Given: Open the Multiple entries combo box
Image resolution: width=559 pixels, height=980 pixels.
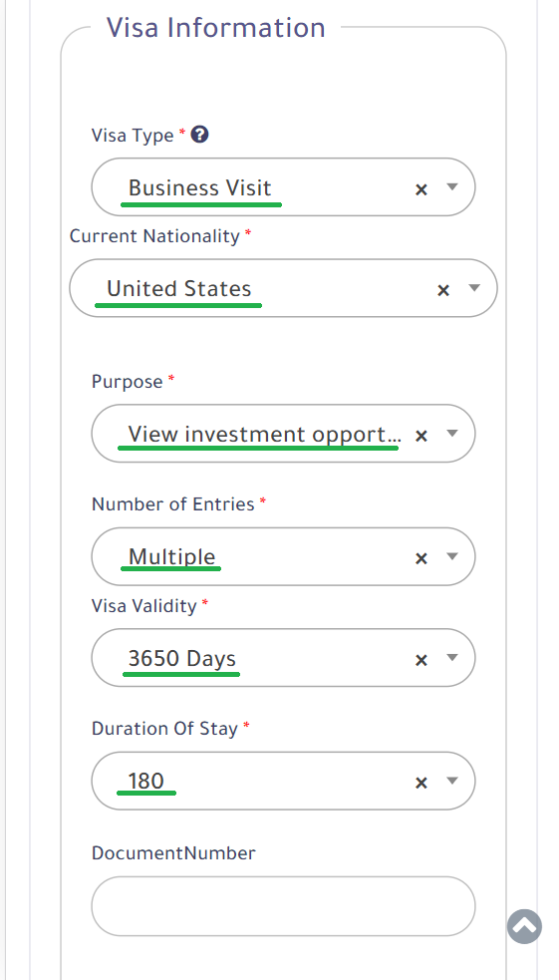Looking at the screenshot, I should 284,557.
